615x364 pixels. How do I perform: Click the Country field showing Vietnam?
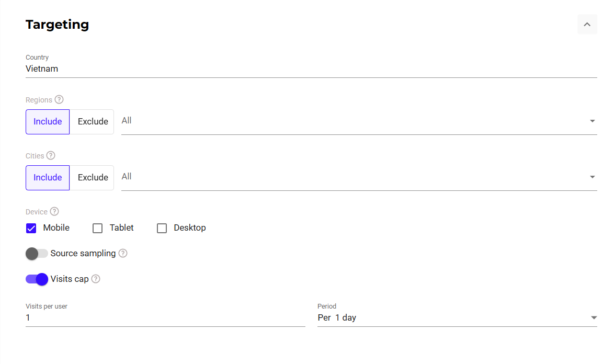tap(311, 69)
